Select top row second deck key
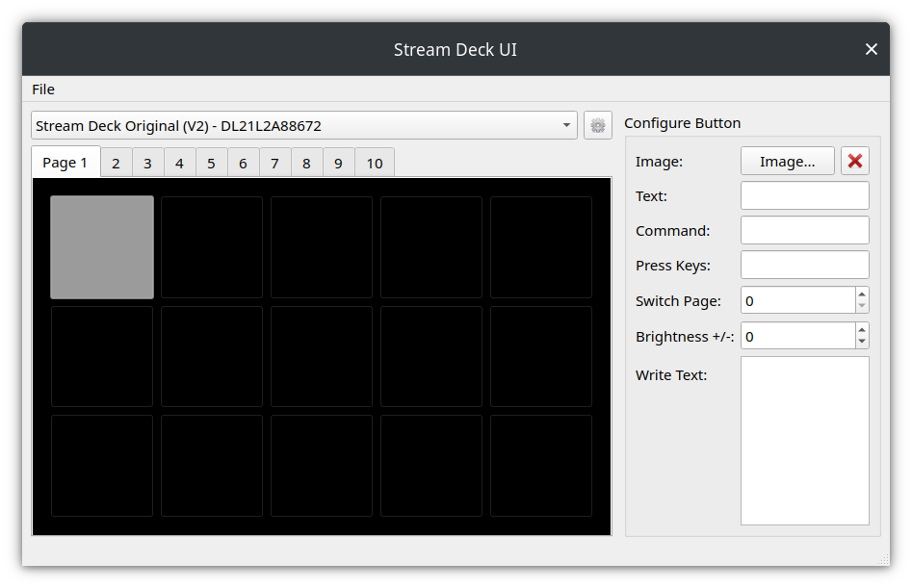 point(212,247)
